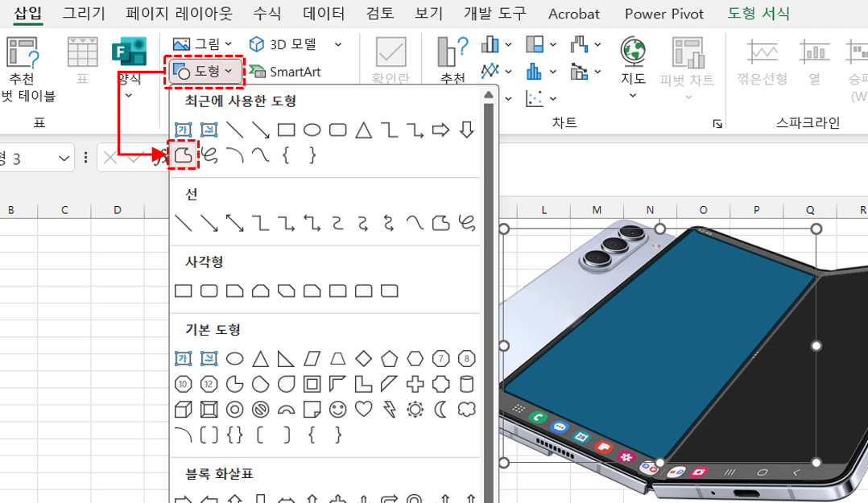Image resolution: width=868 pixels, height=503 pixels.
Task: Expand the 3D 모델 dropdown arrow
Action: [338, 44]
